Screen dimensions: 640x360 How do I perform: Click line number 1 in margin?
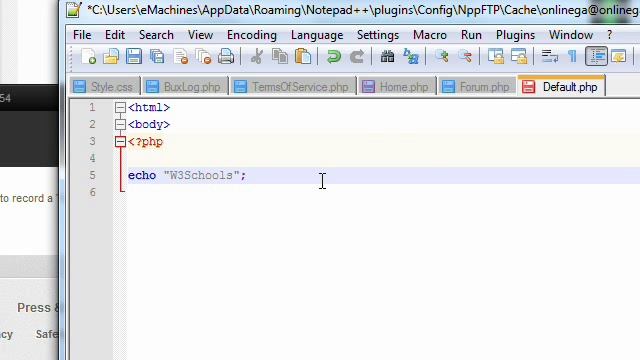point(92,107)
